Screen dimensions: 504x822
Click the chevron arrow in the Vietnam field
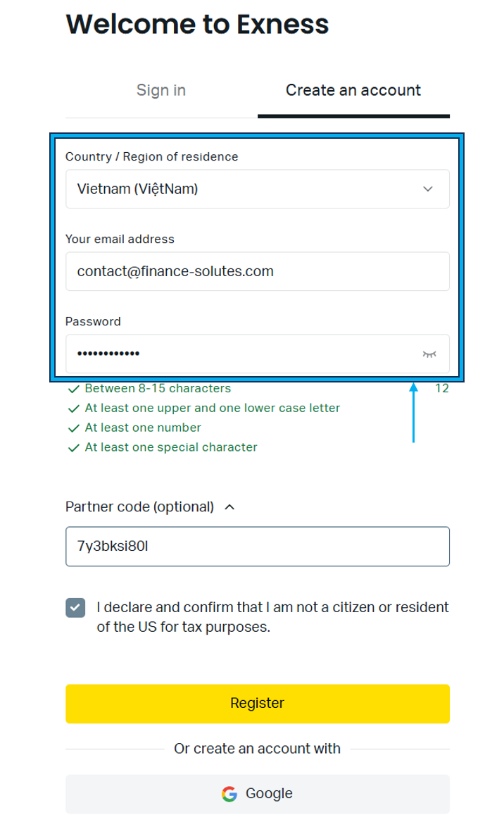point(428,189)
